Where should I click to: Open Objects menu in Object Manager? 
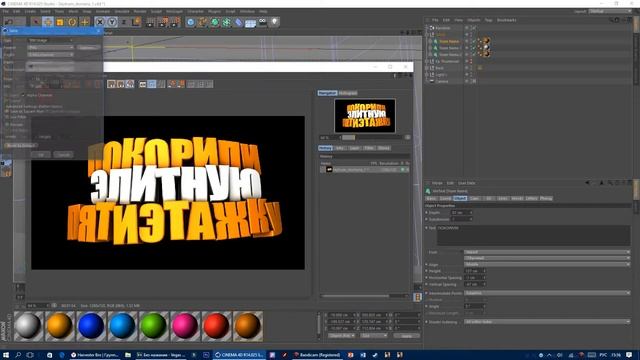474,20
